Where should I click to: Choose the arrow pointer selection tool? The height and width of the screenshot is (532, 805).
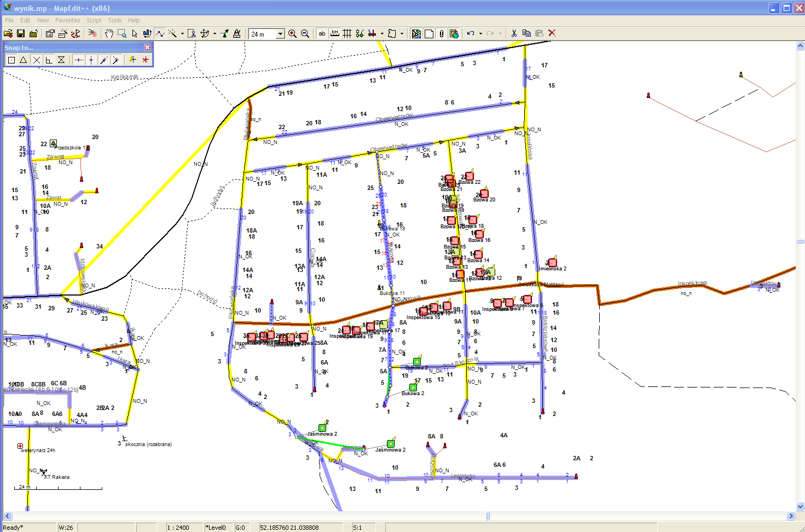[135, 33]
